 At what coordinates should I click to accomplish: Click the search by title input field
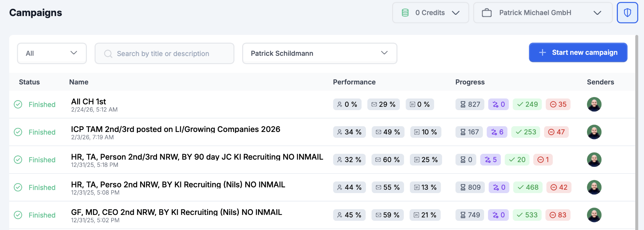coord(168,54)
